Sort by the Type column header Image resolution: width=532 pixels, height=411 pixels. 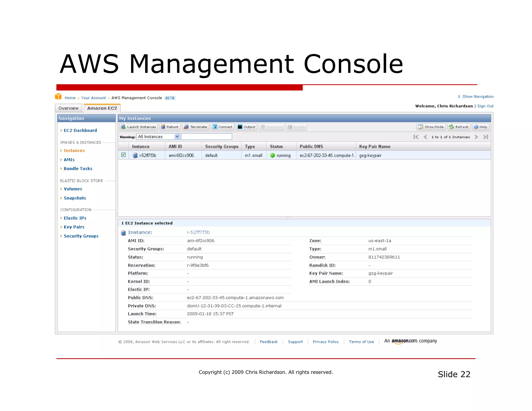point(254,147)
